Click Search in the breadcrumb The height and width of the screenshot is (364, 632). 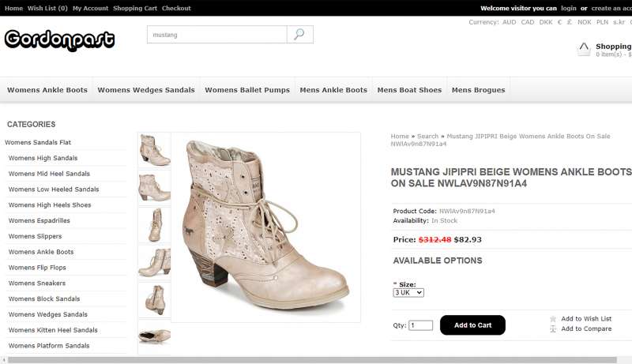pos(427,136)
